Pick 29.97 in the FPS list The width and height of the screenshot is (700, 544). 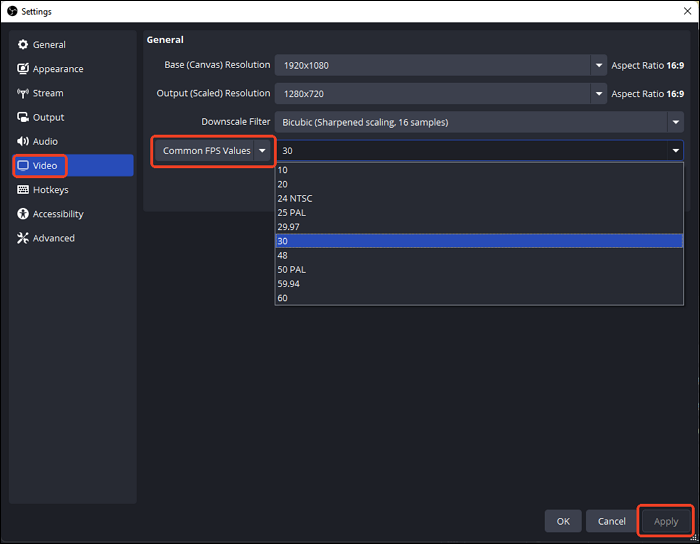[289, 226]
